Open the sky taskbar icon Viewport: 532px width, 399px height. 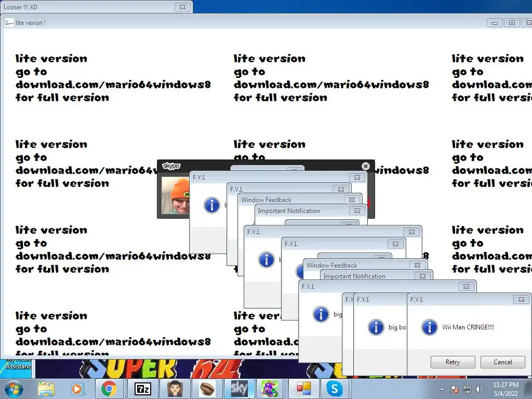coord(239,389)
